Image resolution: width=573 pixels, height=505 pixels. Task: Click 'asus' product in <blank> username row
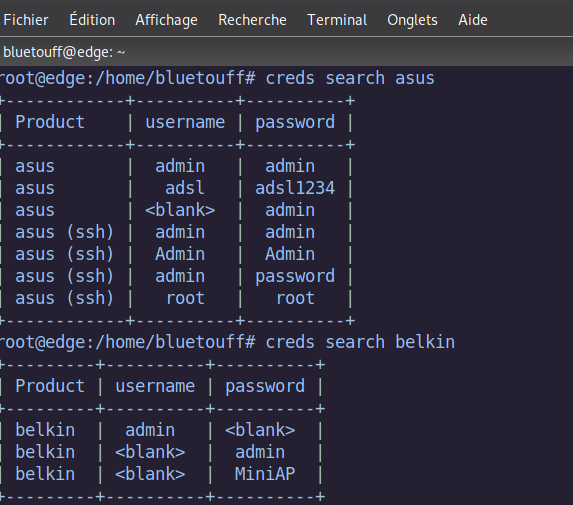[x=35, y=210]
